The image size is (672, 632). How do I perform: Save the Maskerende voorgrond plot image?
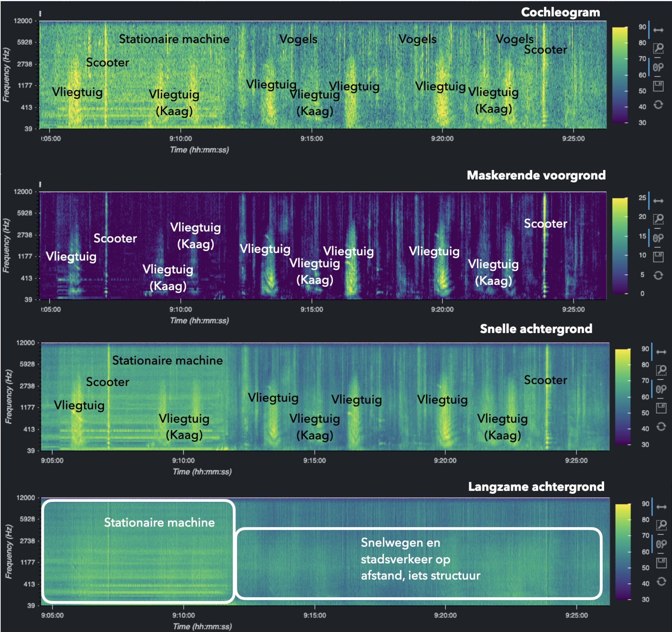tap(658, 257)
